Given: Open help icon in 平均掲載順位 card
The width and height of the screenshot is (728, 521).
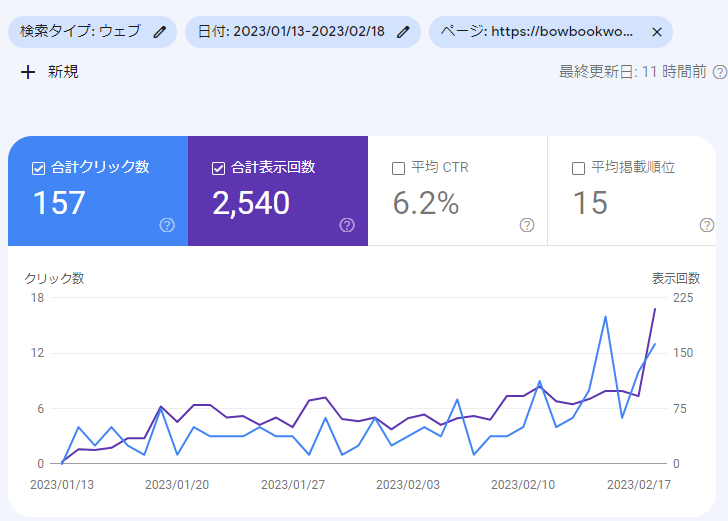Looking at the screenshot, I should click(707, 225).
